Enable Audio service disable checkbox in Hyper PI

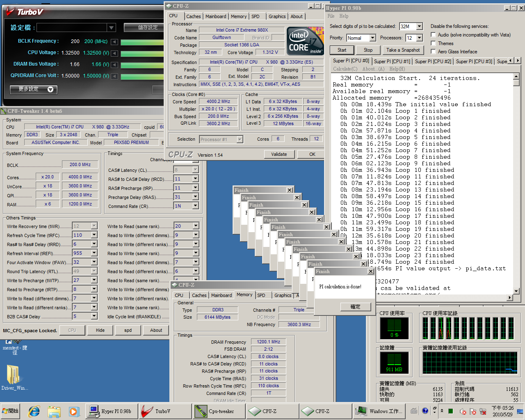(x=433, y=35)
